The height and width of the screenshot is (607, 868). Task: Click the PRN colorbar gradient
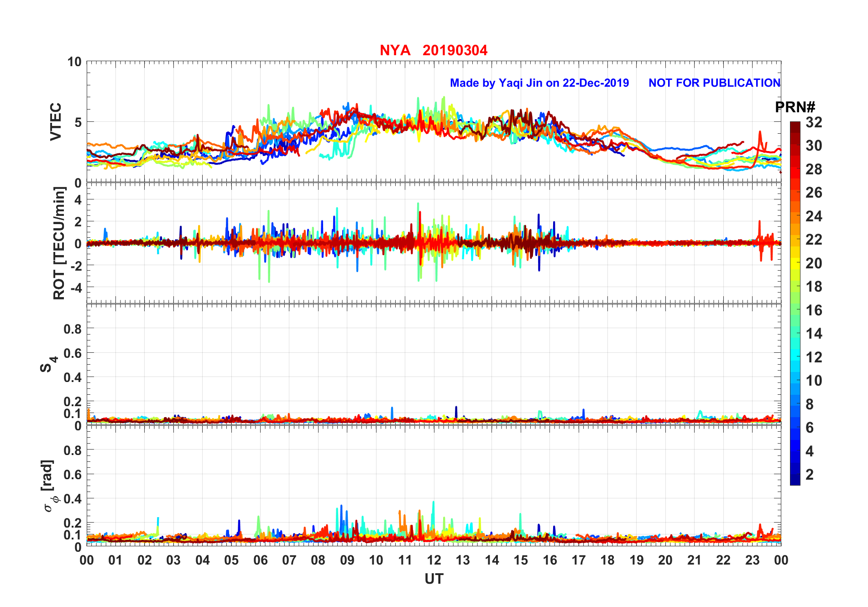point(795,303)
